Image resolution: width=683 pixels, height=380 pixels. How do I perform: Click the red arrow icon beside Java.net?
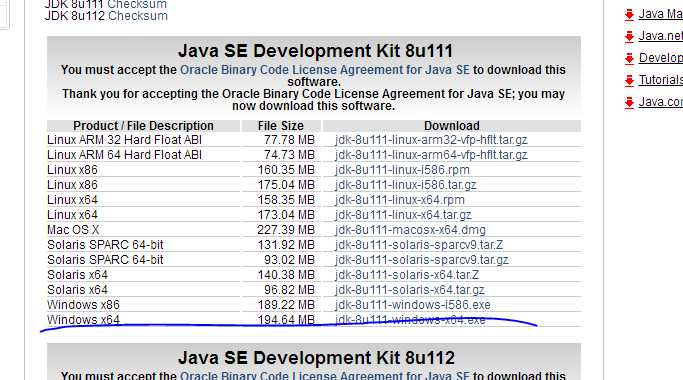[x=629, y=37]
